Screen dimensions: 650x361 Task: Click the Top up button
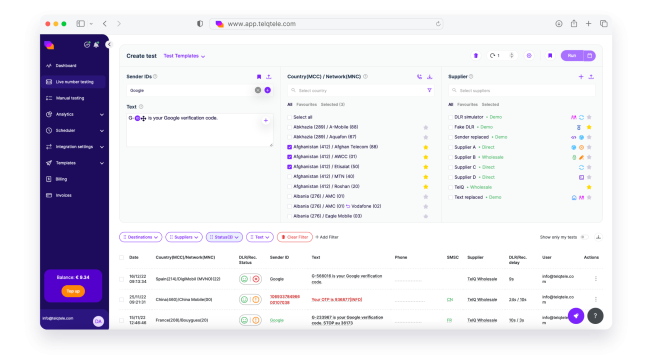73,291
